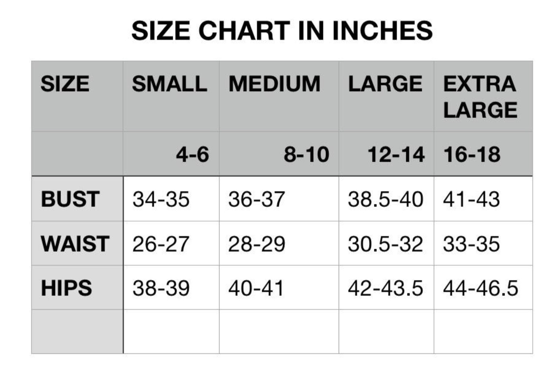Select the HIPS row label

point(77,287)
